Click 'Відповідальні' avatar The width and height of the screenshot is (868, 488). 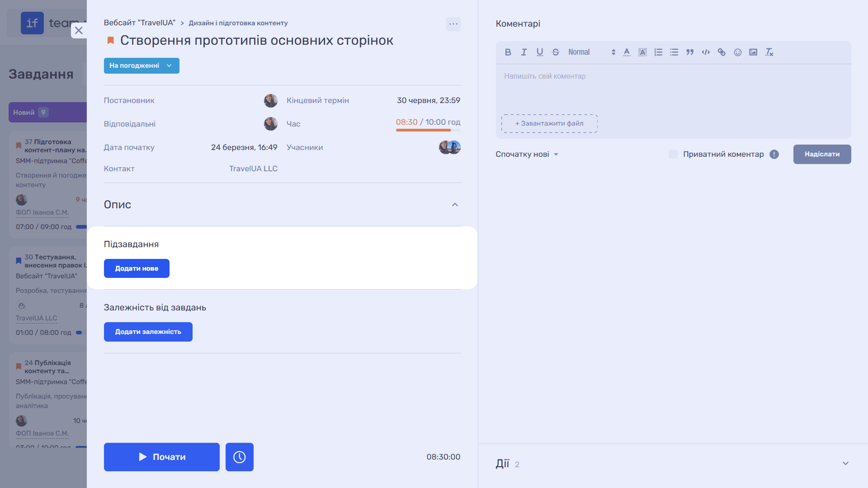click(271, 124)
